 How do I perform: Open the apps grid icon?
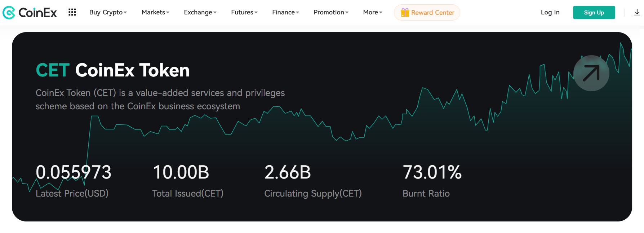click(x=72, y=12)
